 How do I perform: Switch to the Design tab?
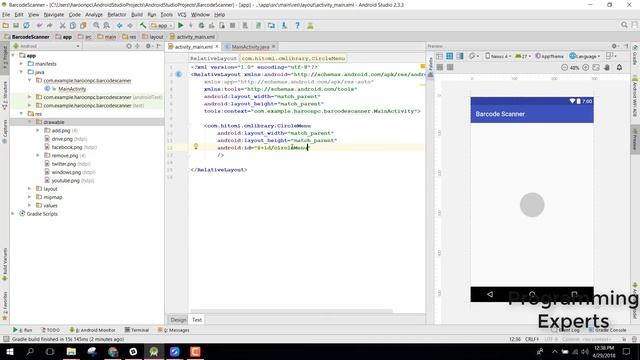178,320
